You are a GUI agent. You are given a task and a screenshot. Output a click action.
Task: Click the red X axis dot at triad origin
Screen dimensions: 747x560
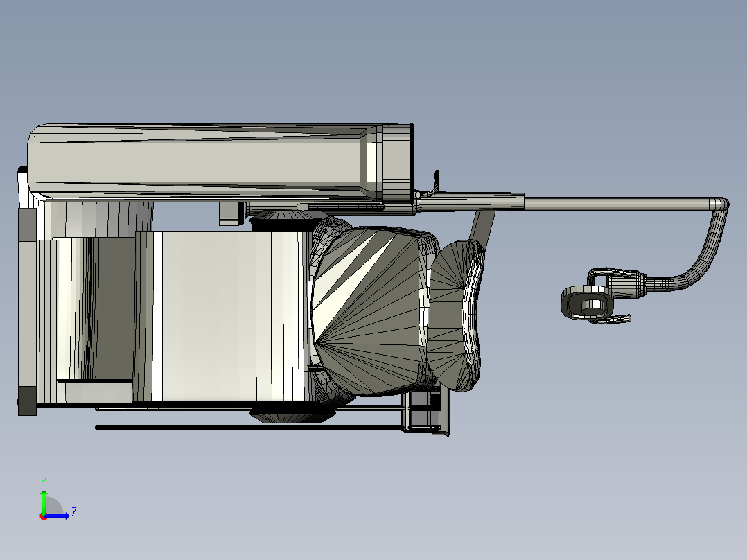tap(44, 516)
